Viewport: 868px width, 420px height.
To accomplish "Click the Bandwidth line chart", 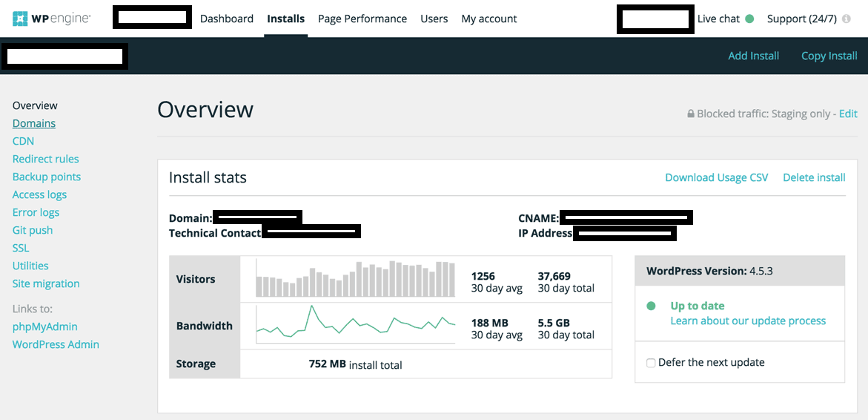I will click(x=355, y=324).
